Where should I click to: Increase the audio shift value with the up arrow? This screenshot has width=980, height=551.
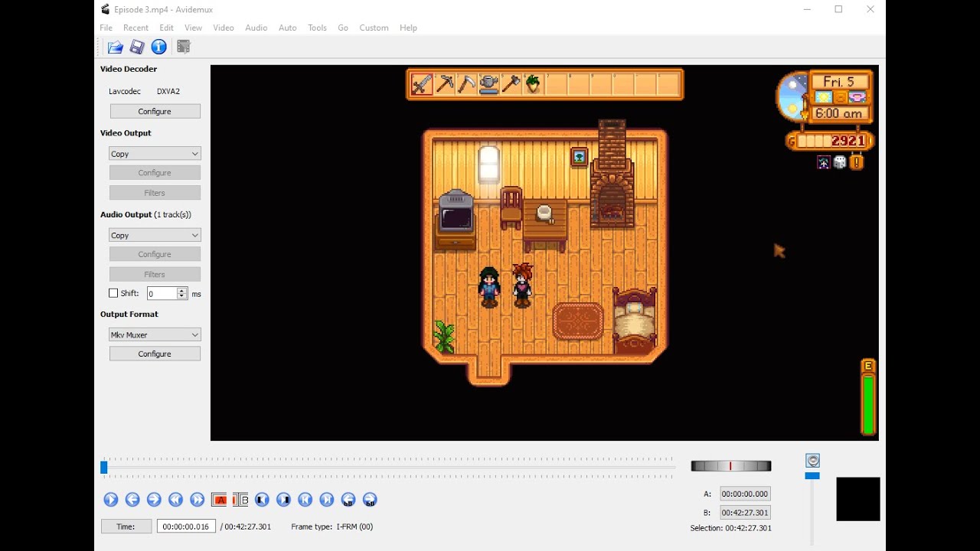[182, 290]
